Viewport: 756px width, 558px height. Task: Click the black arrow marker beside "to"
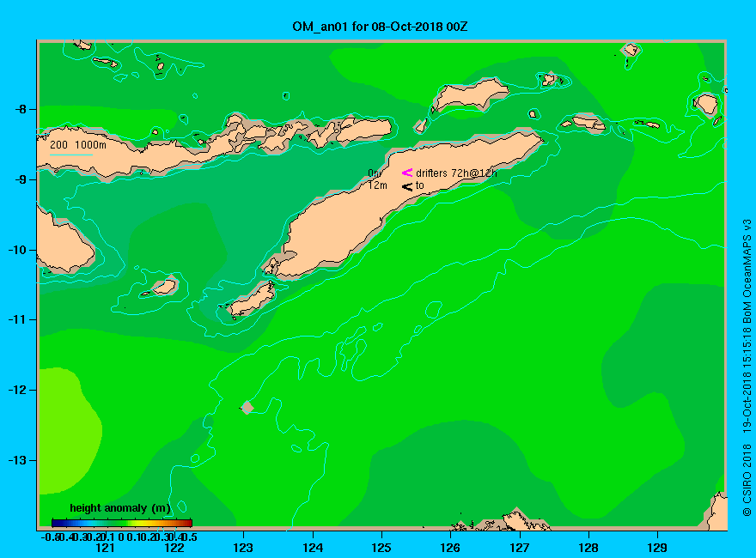(407, 186)
